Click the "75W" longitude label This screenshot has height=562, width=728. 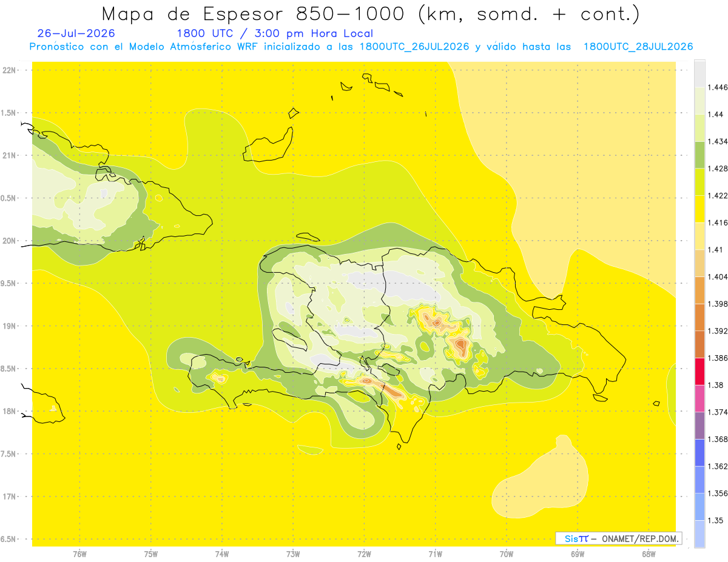(x=151, y=554)
